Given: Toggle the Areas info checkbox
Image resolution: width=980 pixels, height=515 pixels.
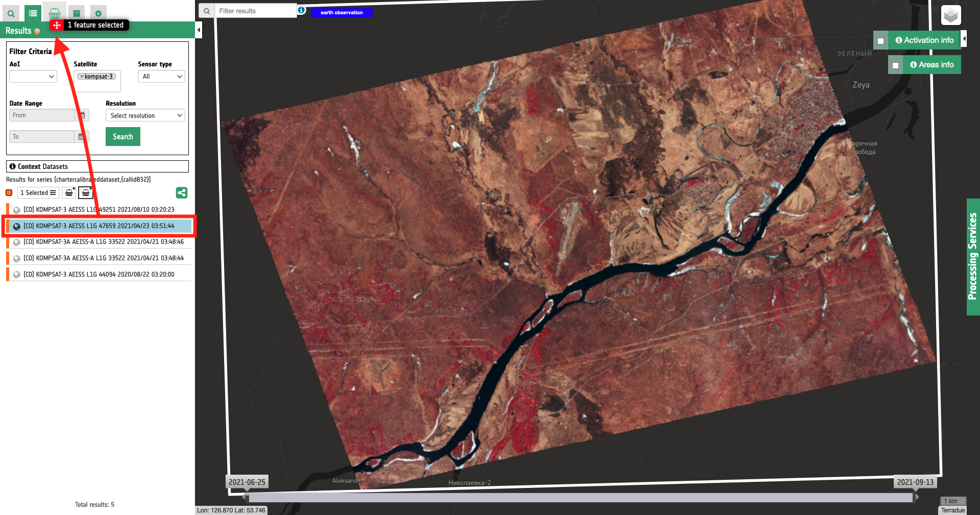Looking at the screenshot, I should (x=895, y=65).
